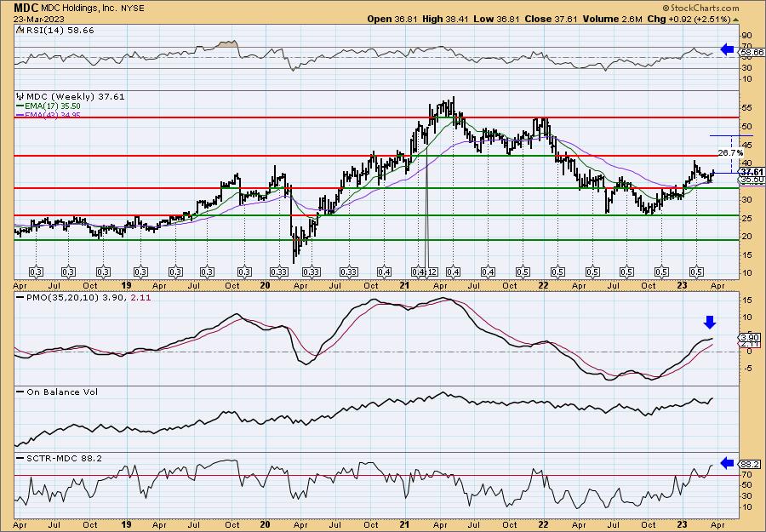Viewport: 766px width, 532px height.
Task: Click the Close 37.61 value
Action: 551,19
